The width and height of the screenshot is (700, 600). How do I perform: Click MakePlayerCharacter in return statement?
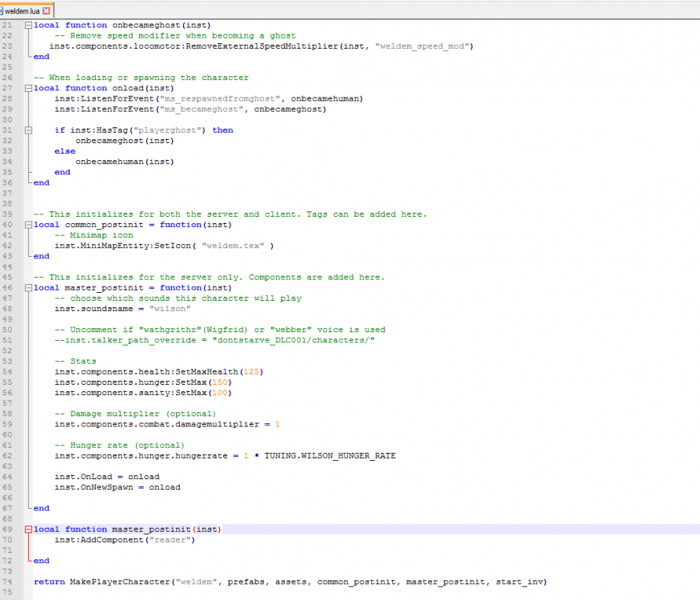pos(120,582)
